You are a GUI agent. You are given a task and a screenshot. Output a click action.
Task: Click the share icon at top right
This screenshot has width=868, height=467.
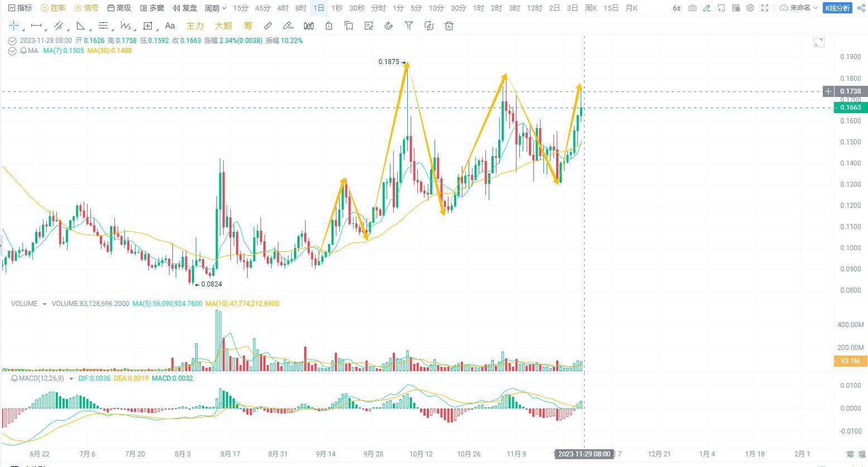(x=861, y=8)
